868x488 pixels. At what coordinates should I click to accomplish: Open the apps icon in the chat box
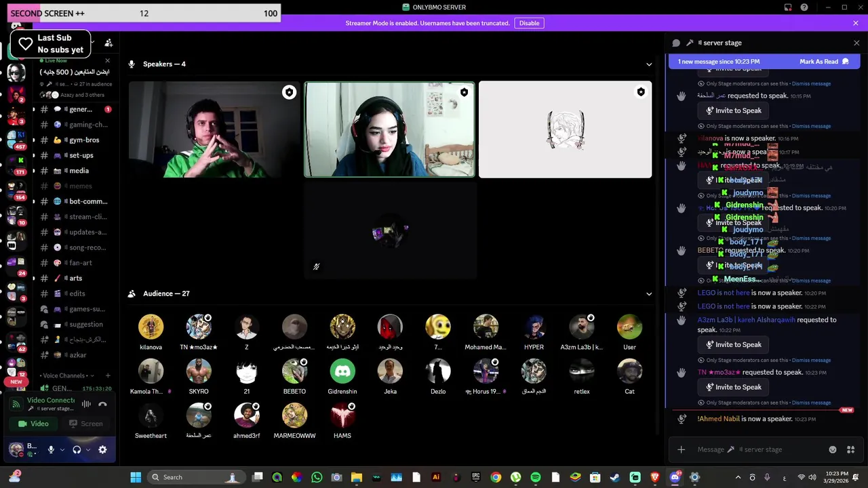pos(850,449)
